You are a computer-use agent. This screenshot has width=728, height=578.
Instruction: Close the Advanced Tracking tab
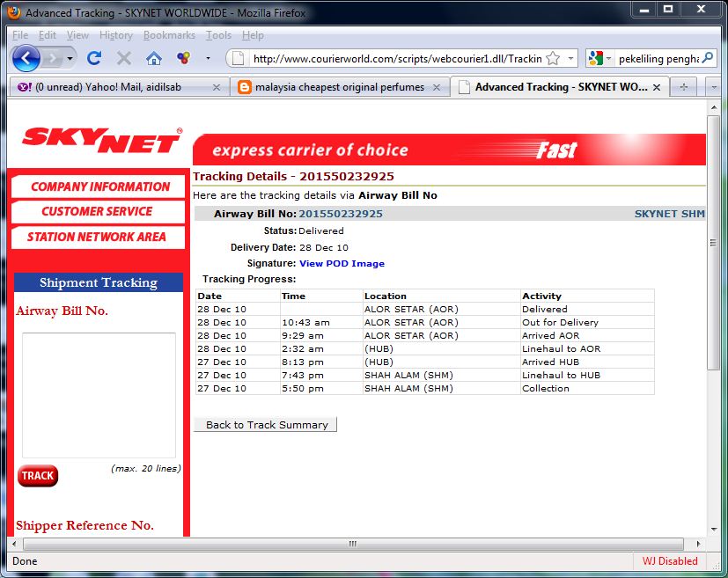(657, 87)
